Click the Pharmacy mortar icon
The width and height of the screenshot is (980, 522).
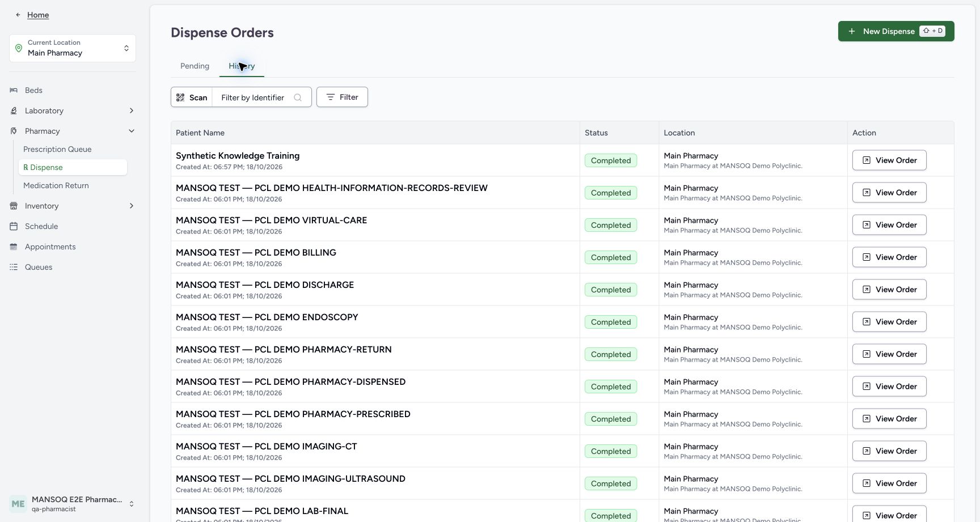[x=14, y=131]
